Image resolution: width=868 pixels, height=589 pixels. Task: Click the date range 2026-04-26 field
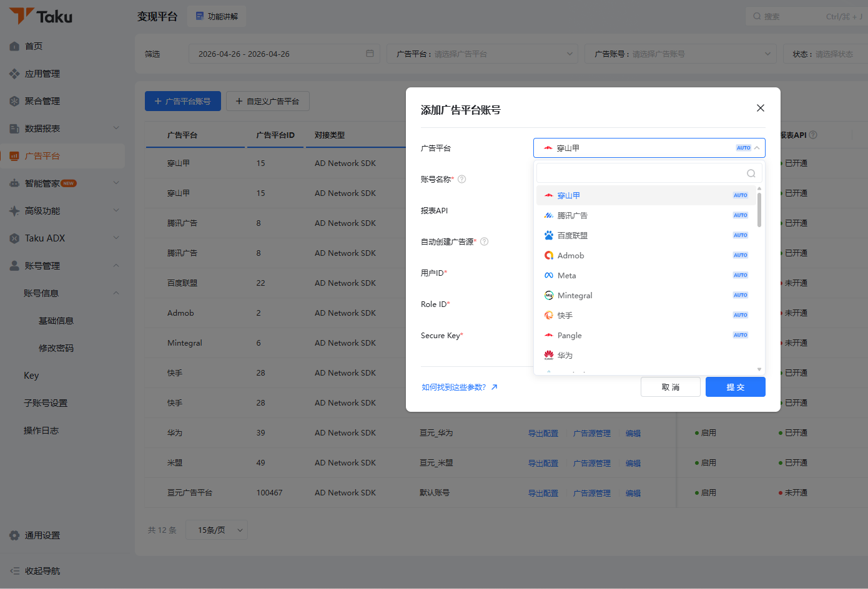click(284, 54)
